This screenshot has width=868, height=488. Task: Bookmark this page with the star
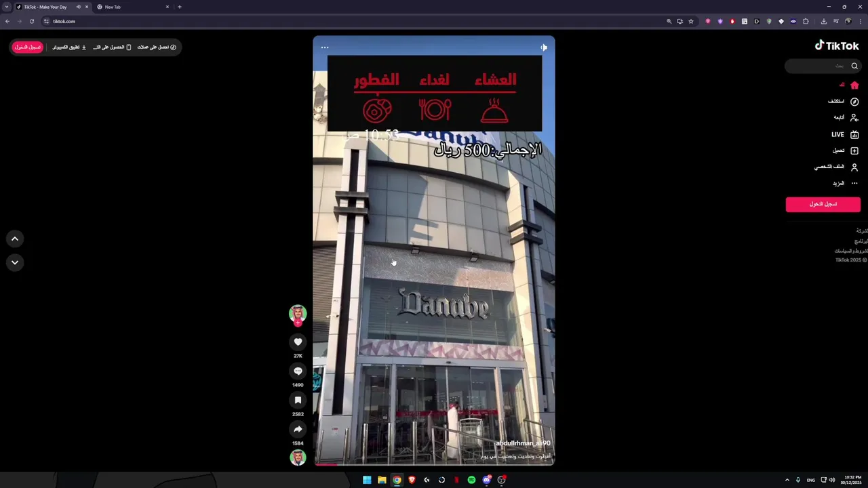[691, 21]
